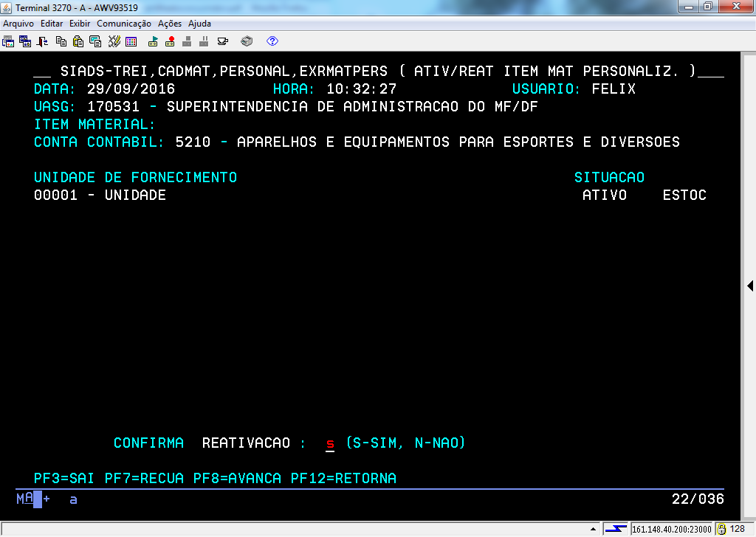Click the disconnect door-with-arrows icon
756x537 pixels.
[x=42, y=41]
